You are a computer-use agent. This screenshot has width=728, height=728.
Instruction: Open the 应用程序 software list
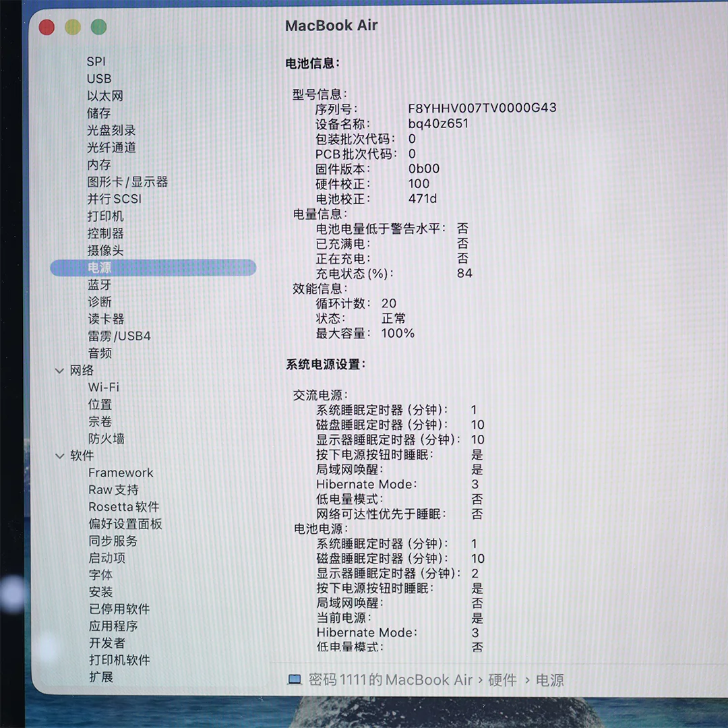tap(113, 626)
